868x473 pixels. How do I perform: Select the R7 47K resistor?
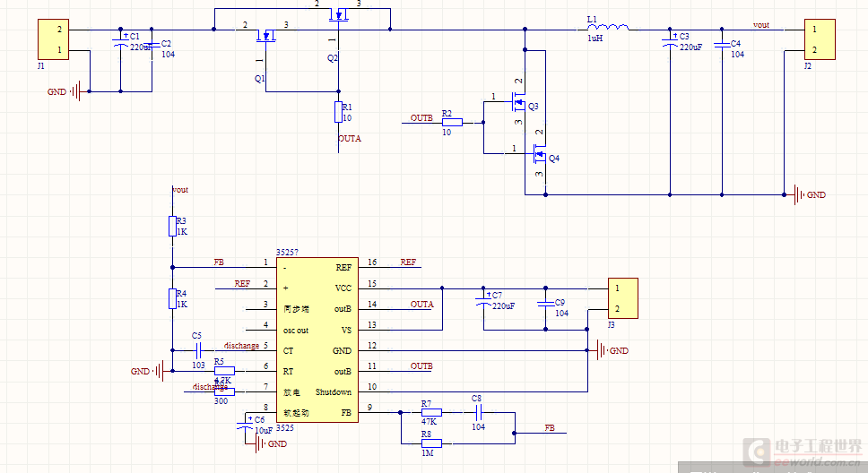pyautogui.click(x=431, y=412)
